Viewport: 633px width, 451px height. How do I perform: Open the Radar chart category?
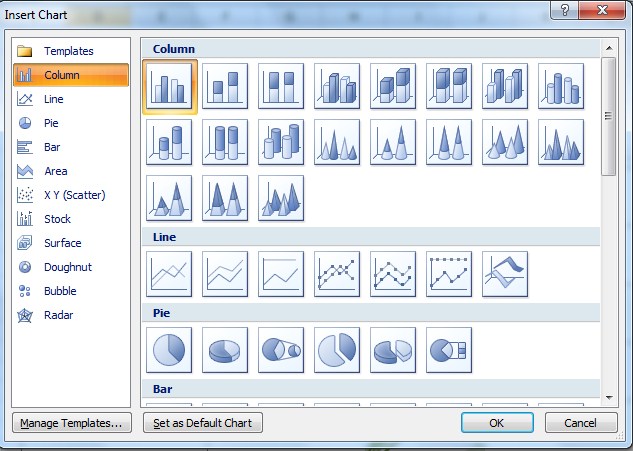71,315
